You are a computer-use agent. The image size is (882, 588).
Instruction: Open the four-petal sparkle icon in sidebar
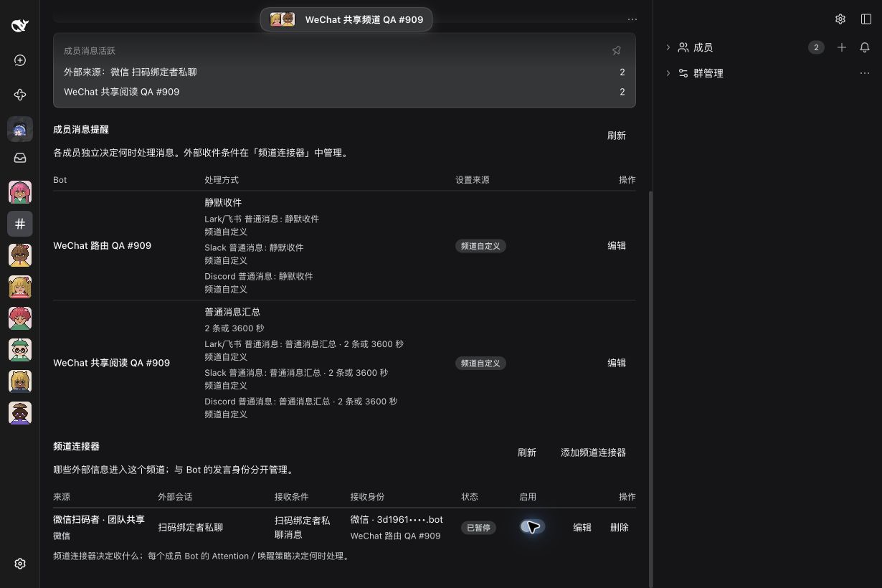[x=20, y=95]
